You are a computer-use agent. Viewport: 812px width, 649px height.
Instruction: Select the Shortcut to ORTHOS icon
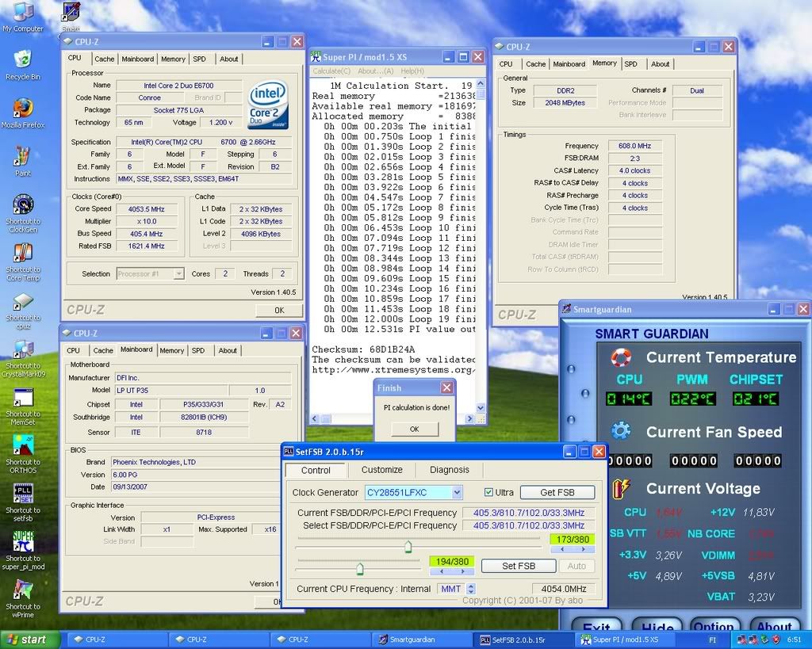click(23, 454)
